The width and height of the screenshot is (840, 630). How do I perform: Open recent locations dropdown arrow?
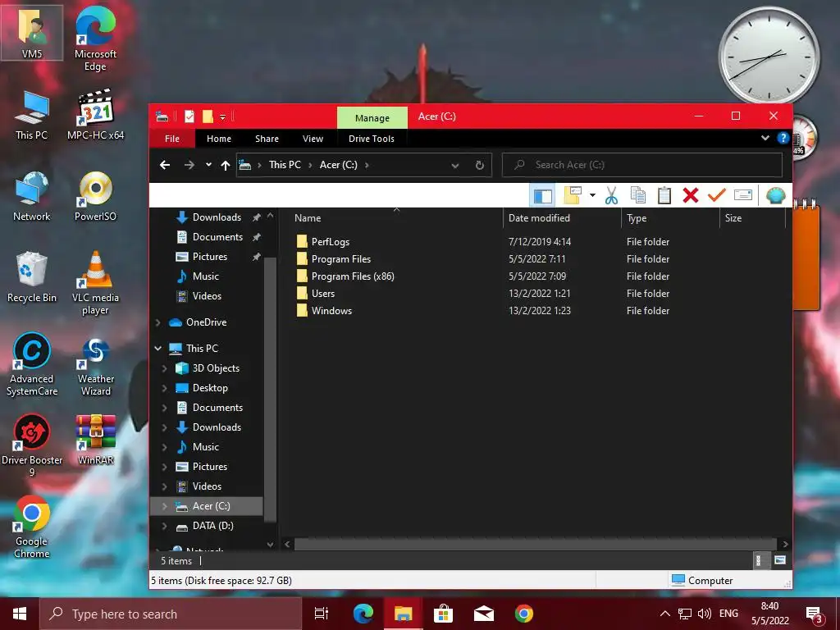pos(208,165)
